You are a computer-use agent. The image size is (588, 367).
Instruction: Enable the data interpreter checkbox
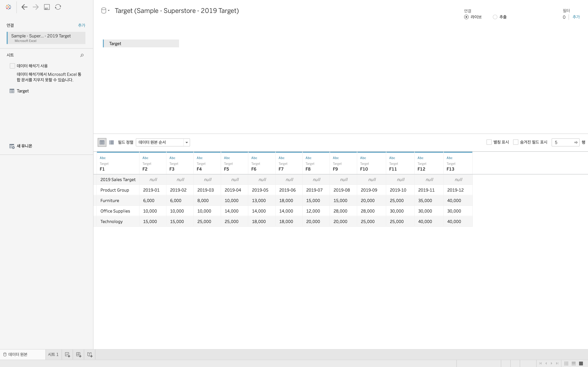pyautogui.click(x=12, y=66)
